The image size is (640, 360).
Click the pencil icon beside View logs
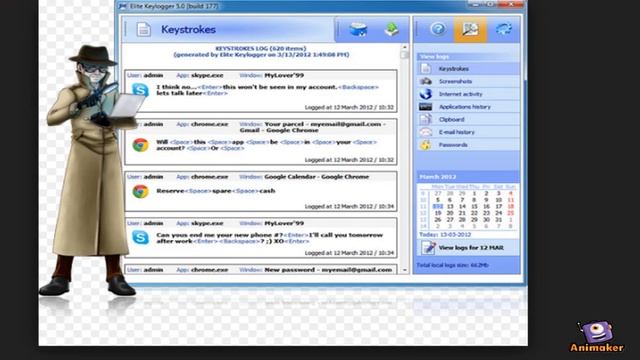point(428,247)
